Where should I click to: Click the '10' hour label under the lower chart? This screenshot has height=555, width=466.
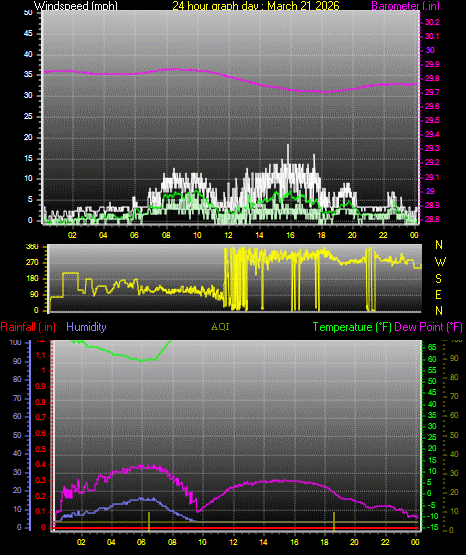(202, 542)
